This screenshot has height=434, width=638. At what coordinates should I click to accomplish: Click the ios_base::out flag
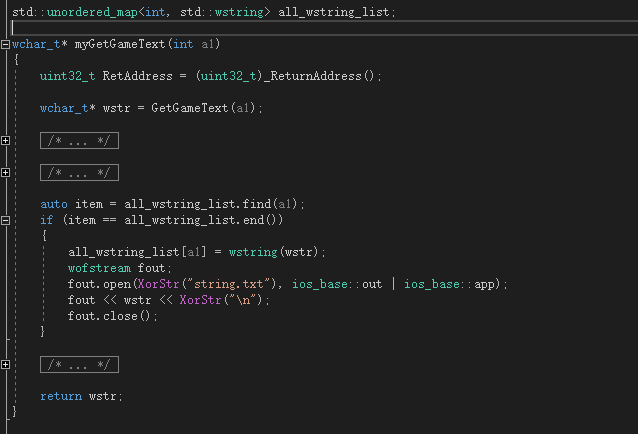[x=337, y=284]
